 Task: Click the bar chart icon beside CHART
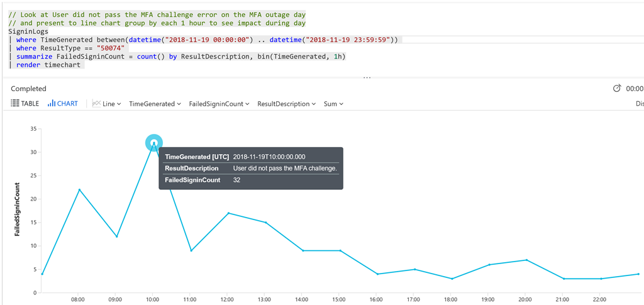52,103
